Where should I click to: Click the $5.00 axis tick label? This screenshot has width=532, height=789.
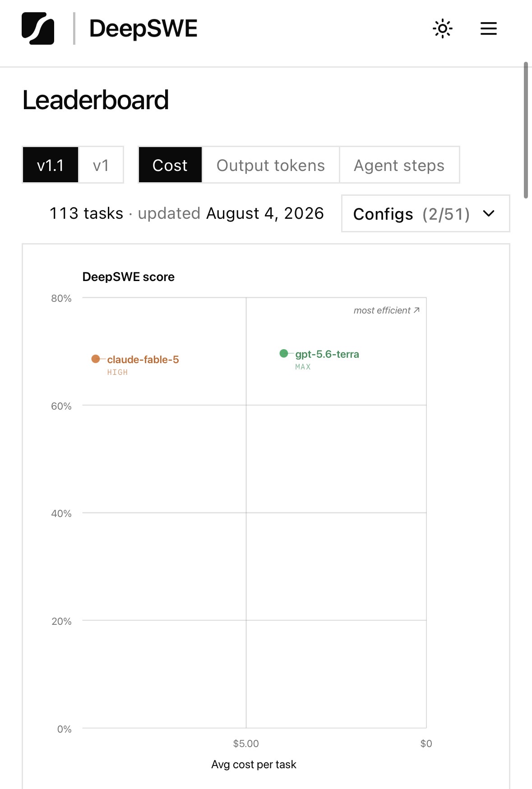[246, 743]
